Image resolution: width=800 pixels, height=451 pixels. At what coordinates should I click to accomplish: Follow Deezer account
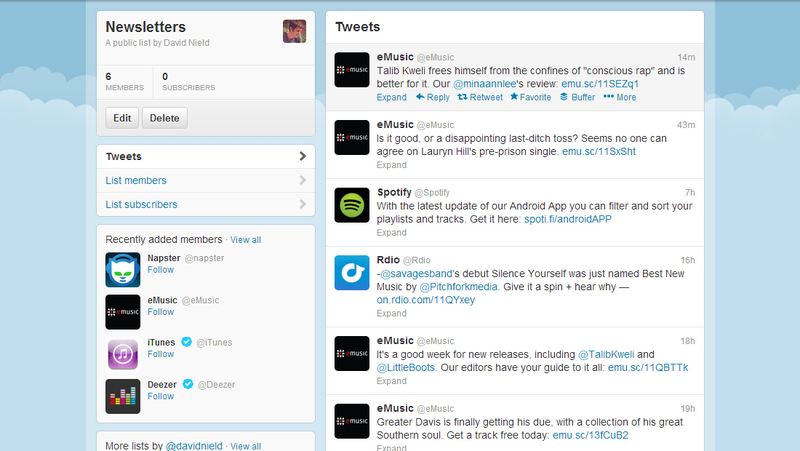click(161, 396)
